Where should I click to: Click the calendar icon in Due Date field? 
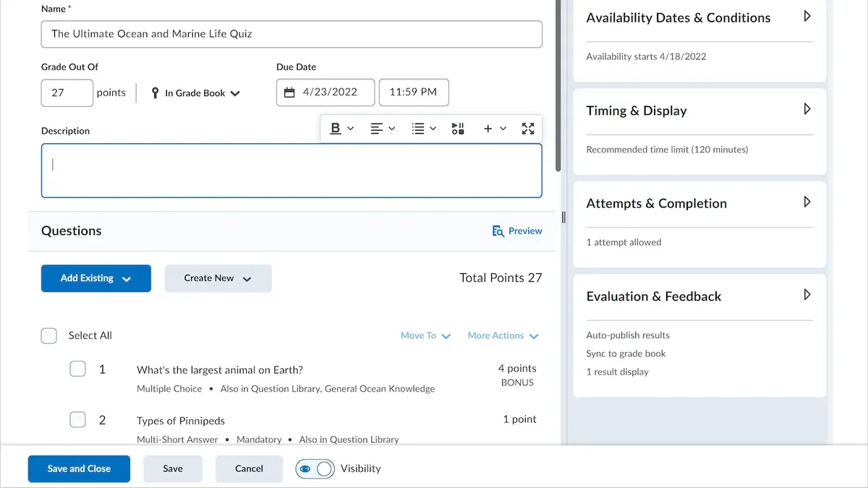[x=289, y=93]
